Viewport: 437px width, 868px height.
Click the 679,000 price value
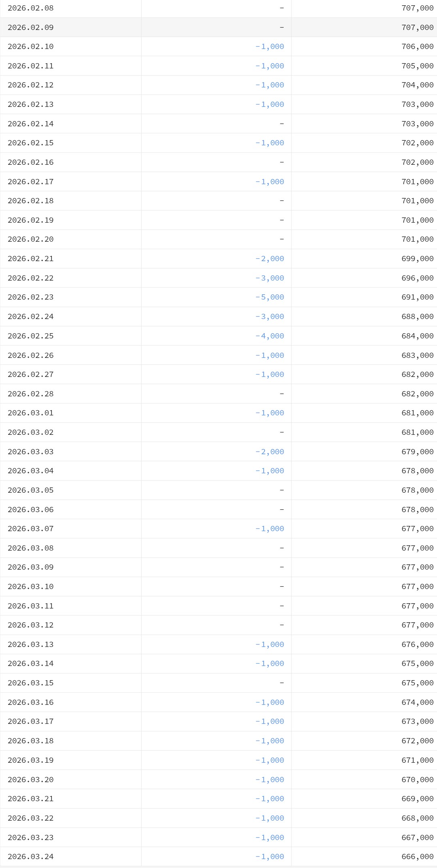417,452
